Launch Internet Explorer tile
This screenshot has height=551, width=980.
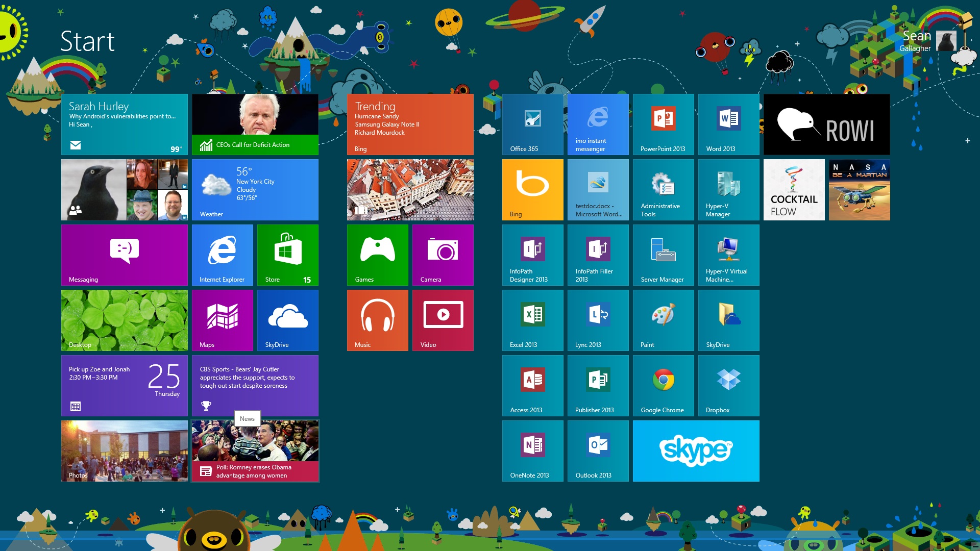[222, 255]
